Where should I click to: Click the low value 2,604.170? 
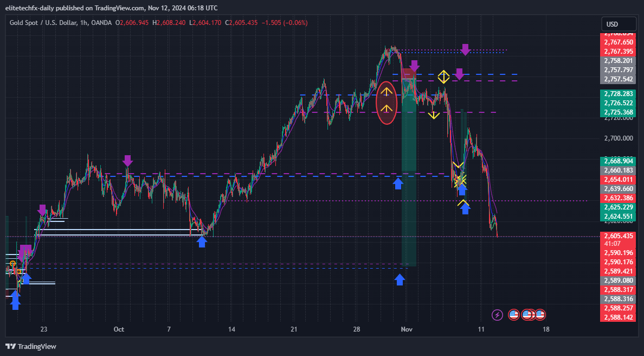click(x=207, y=23)
